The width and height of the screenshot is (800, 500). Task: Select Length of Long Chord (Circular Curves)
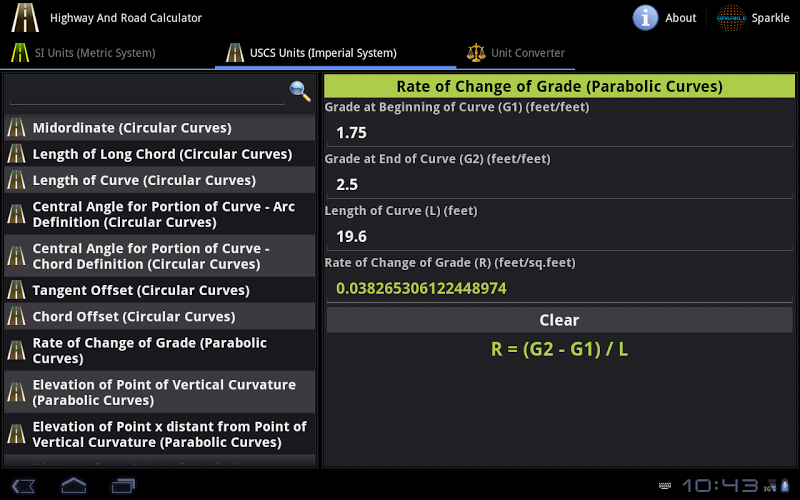click(160, 154)
